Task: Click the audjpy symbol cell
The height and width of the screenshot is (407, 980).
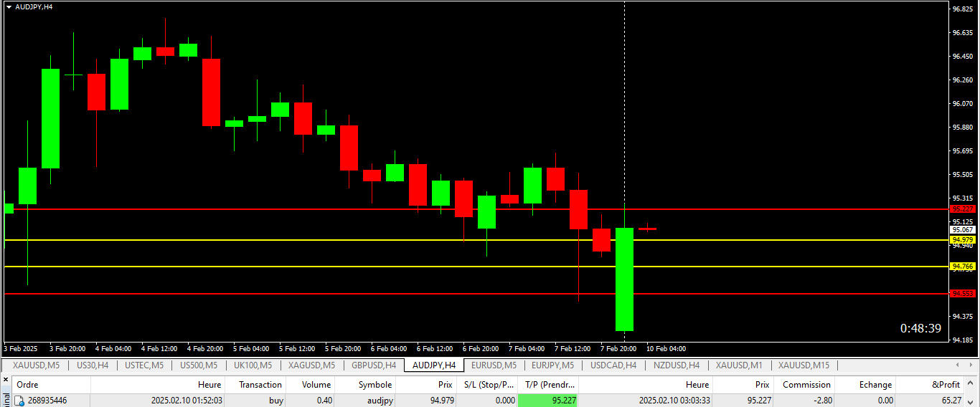Action: pos(379,401)
